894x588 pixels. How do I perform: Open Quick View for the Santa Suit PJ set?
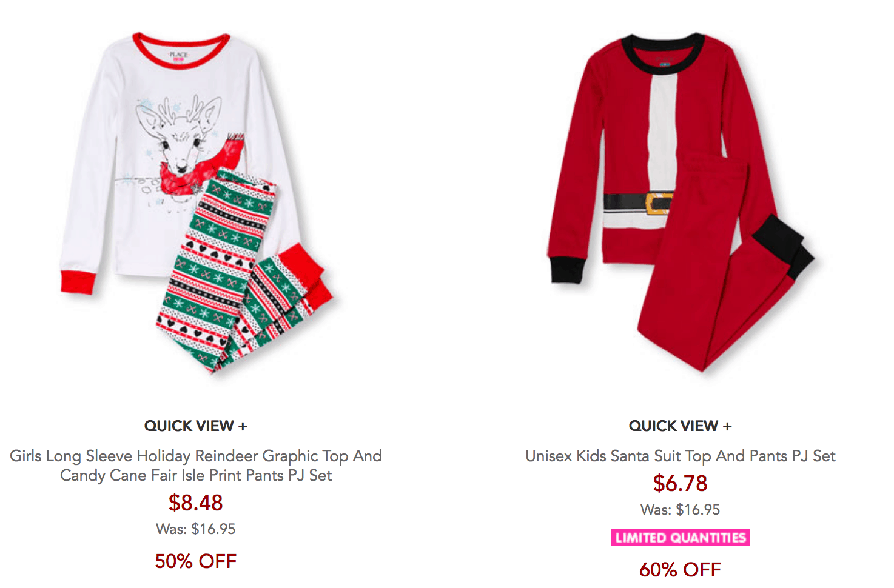(680, 426)
